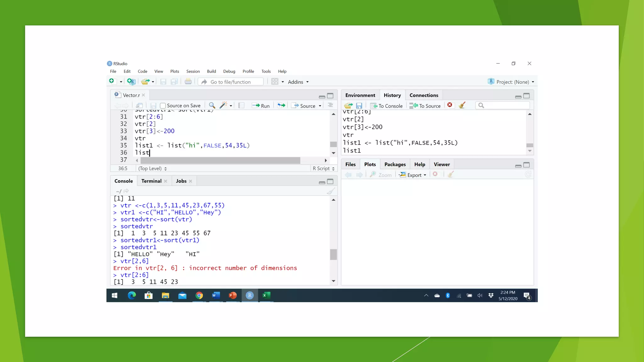Open the Viewer tab
This screenshot has height=362, width=644.
442,164
